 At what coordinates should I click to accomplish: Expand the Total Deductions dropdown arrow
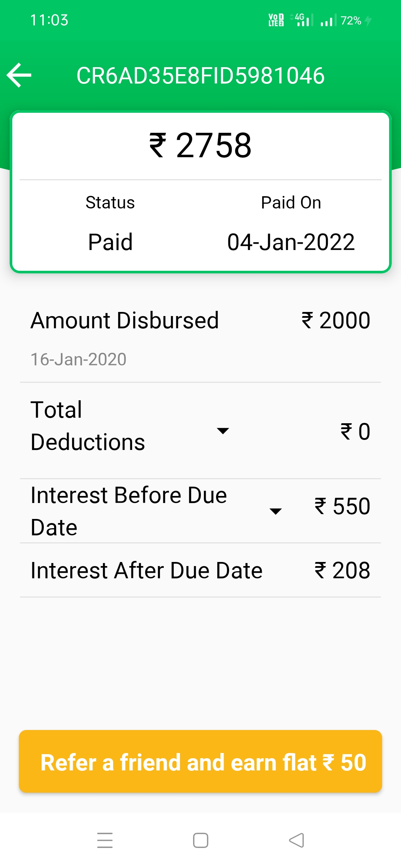click(x=223, y=431)
